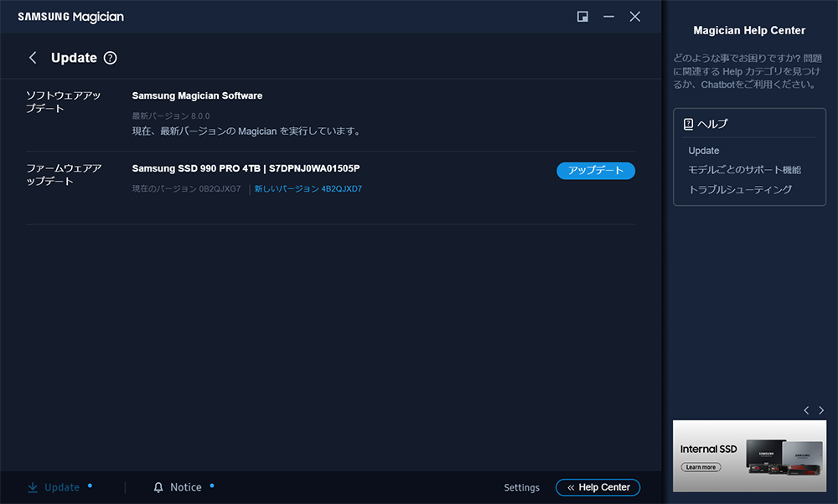Image resolution: width=838 pixels, height=504 pixels.
Task: Open the モデルごとのサポート機能 help topic
Action: coord(744,170)
